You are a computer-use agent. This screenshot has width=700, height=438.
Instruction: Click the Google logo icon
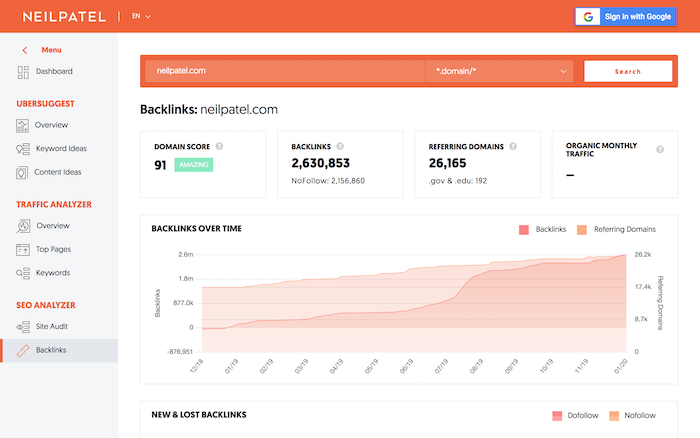click(588, 17)
